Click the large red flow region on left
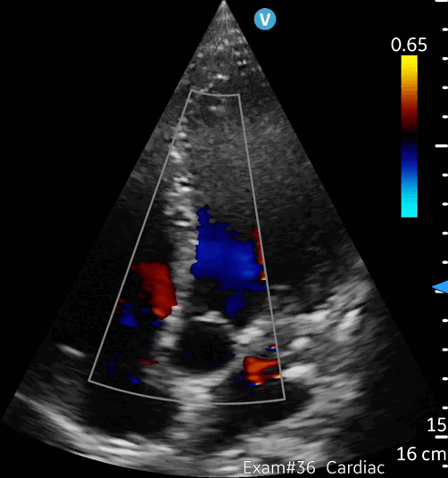448x478 pixels. point(156,287)
